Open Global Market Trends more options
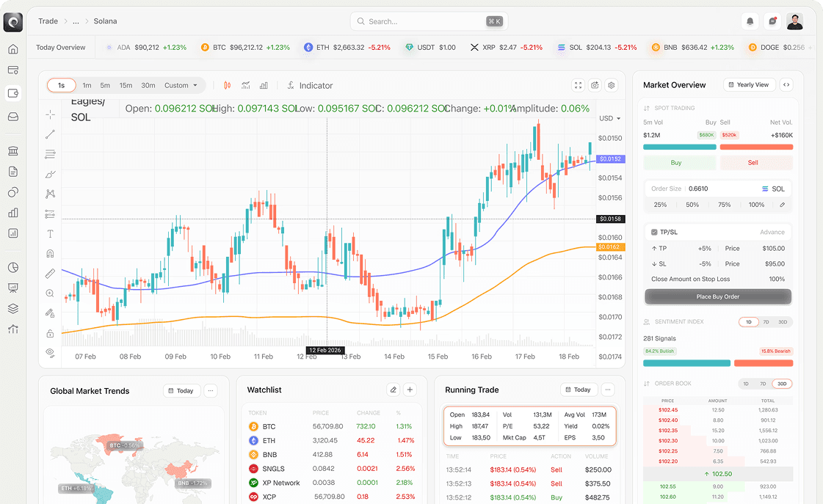This screenshot has height=504, width=823. 211,391
